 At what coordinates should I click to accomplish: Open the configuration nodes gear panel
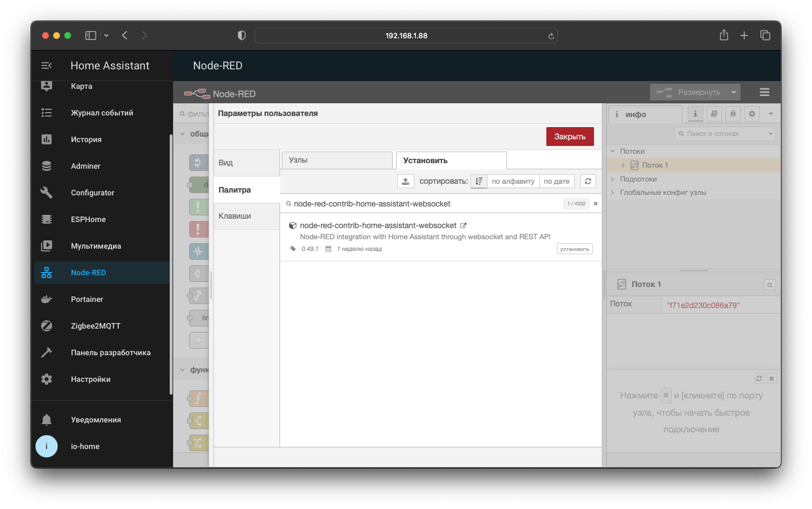752,114
